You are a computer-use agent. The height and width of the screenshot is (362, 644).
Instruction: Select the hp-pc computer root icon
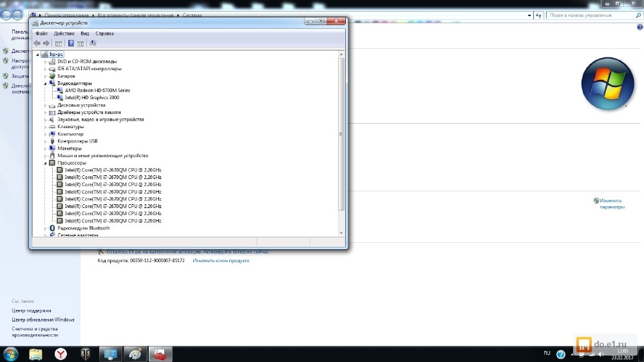44,54
